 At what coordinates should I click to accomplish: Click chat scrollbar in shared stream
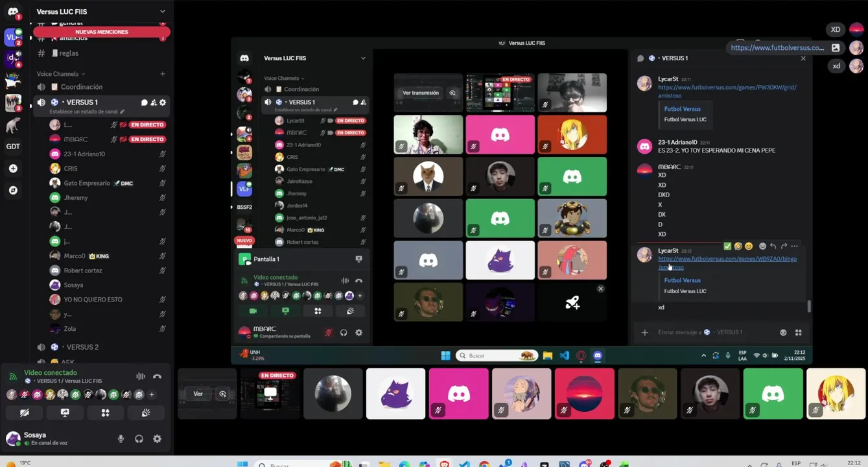[809, 305]
